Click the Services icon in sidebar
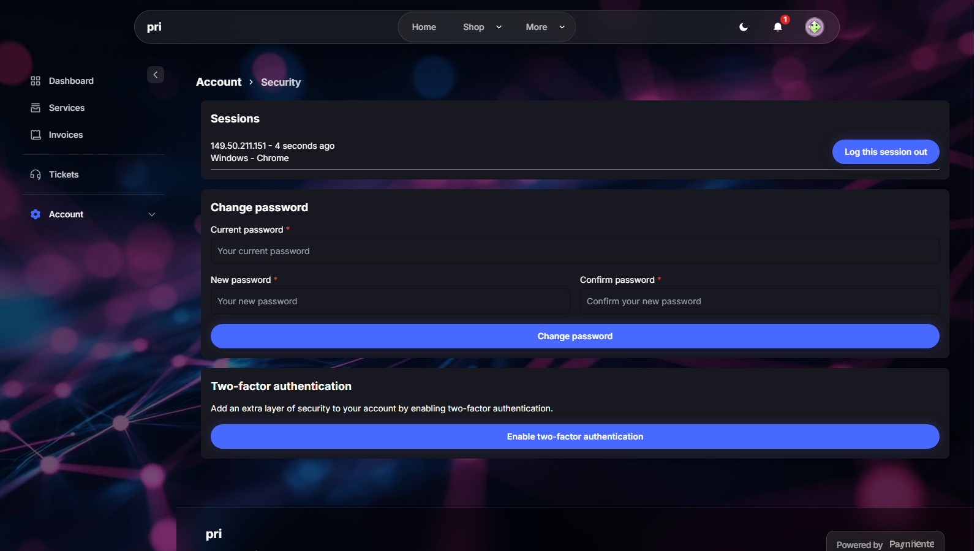 point(36,108)
